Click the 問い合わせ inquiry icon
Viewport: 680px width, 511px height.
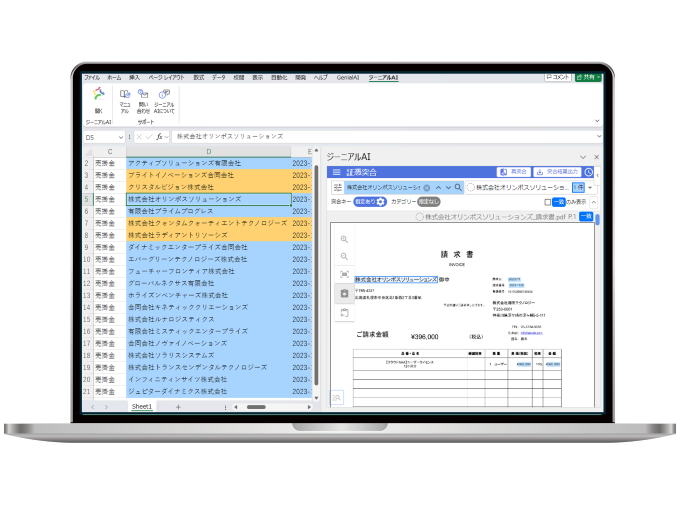tap(144, 100)
